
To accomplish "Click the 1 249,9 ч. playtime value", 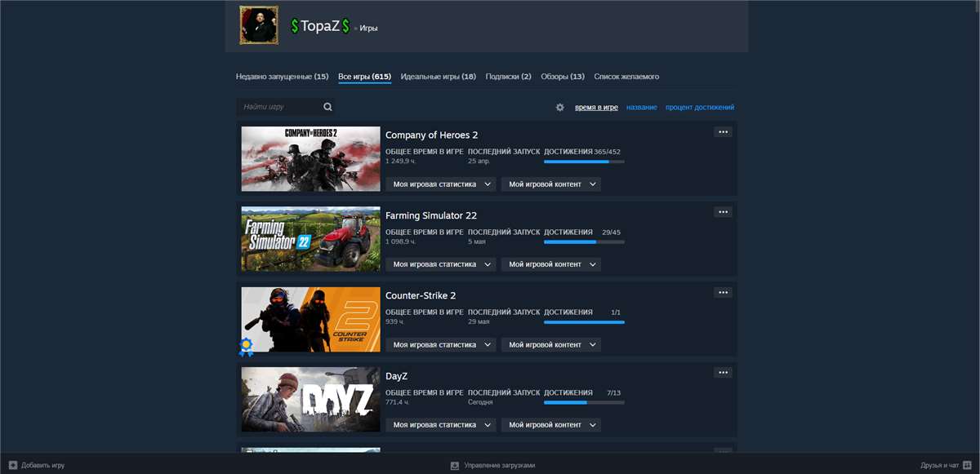I will pyautogui.click(x=401, y=161).
